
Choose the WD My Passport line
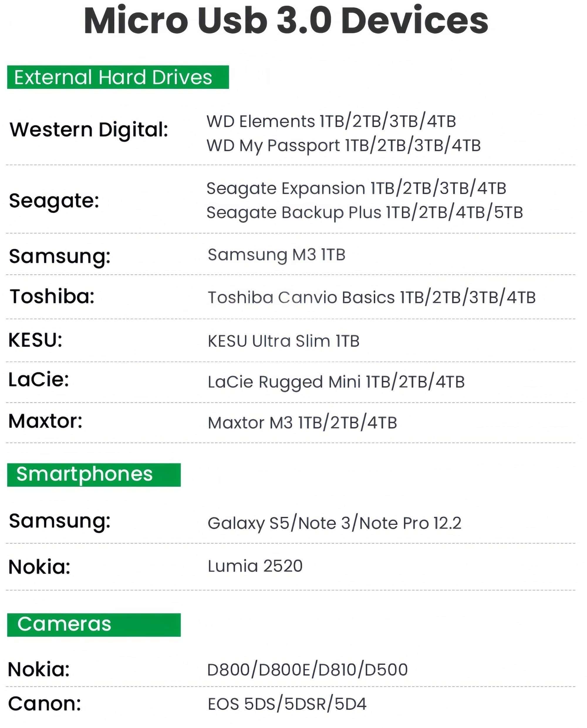[x=343, y=146]
